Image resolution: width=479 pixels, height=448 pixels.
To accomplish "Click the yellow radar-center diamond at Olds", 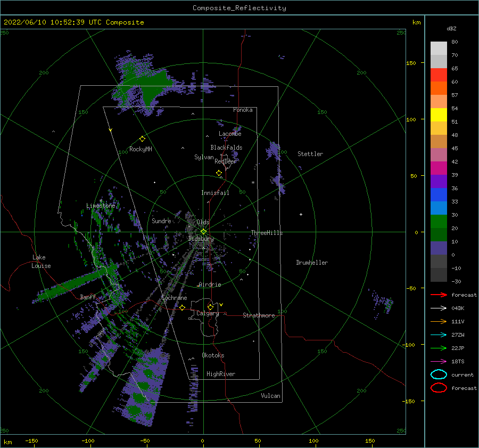I will pos(203,232).
